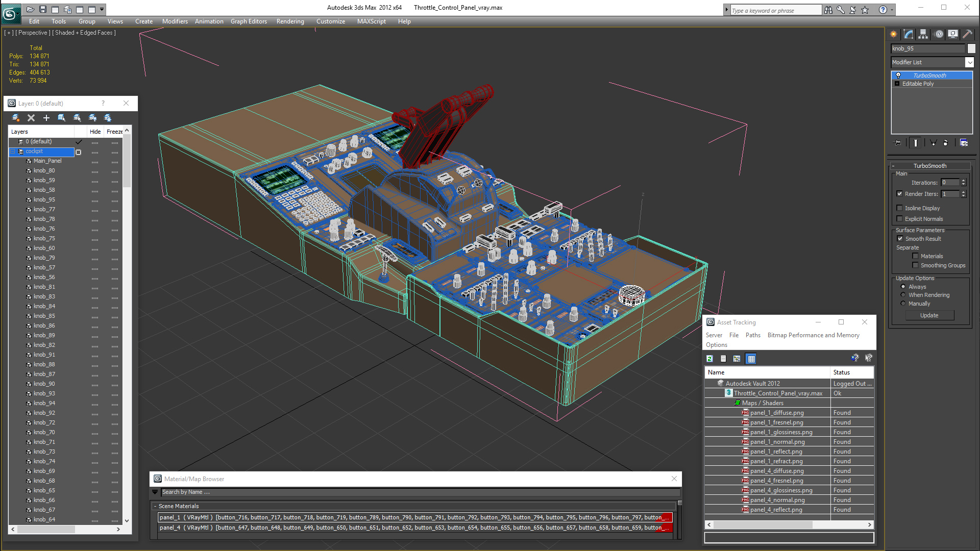Open the Modify command panel tab
The width and height of the screenshot is (980, 551).
(x=909, y=34)
